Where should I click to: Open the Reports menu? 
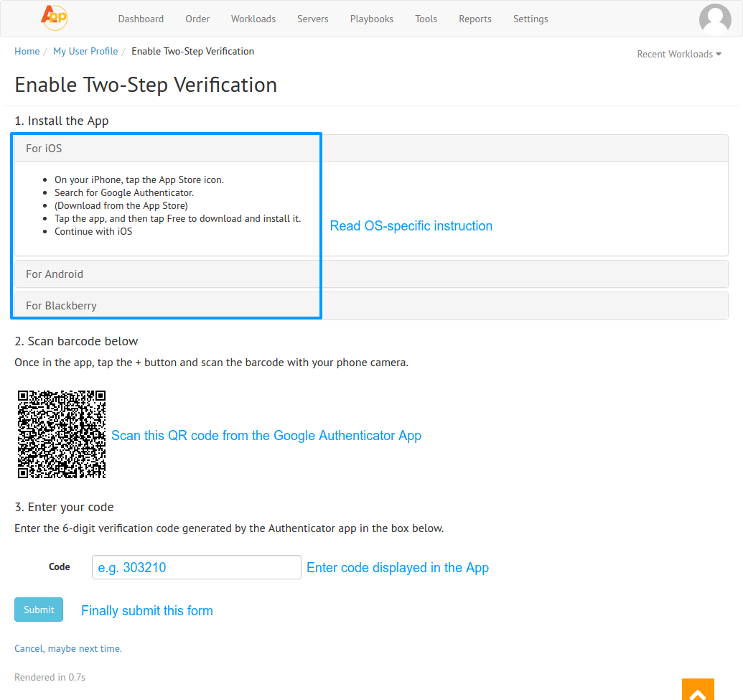(475, 19)
